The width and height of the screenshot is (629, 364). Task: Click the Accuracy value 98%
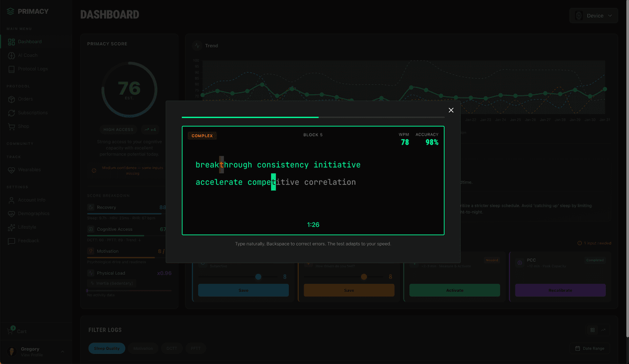[432, 142]
